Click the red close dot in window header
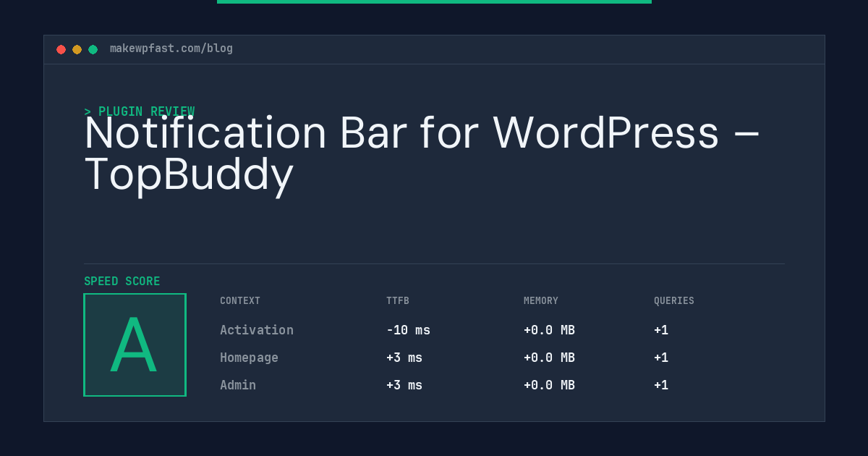This screenshot has height=456, width=868. pos(61,49)
